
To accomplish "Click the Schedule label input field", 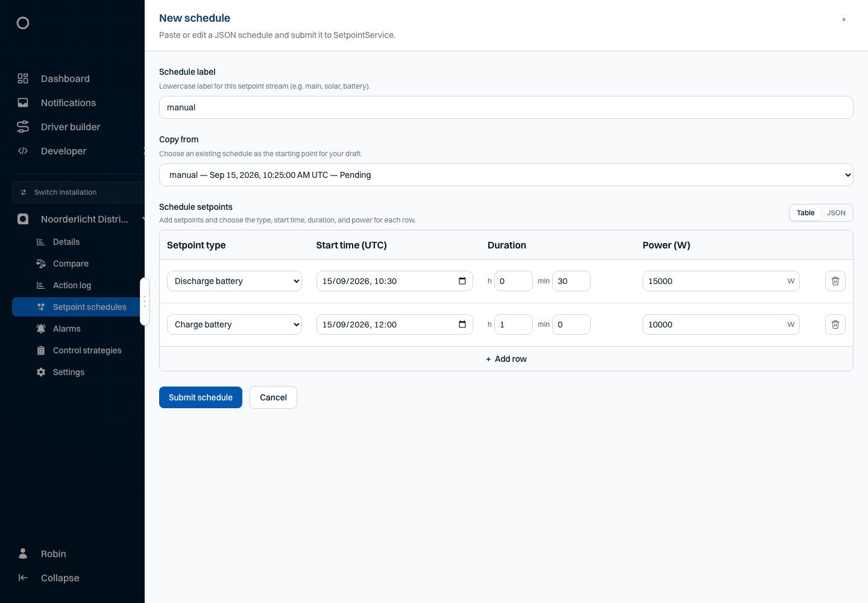I will [506, 107].
